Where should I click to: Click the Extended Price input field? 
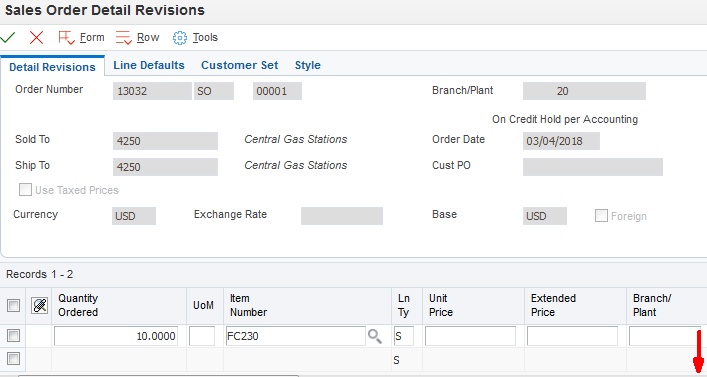(x=572, y=336)
